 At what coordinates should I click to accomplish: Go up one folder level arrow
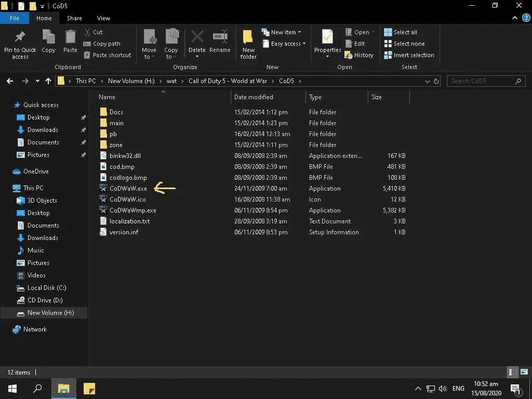(48, 81)
